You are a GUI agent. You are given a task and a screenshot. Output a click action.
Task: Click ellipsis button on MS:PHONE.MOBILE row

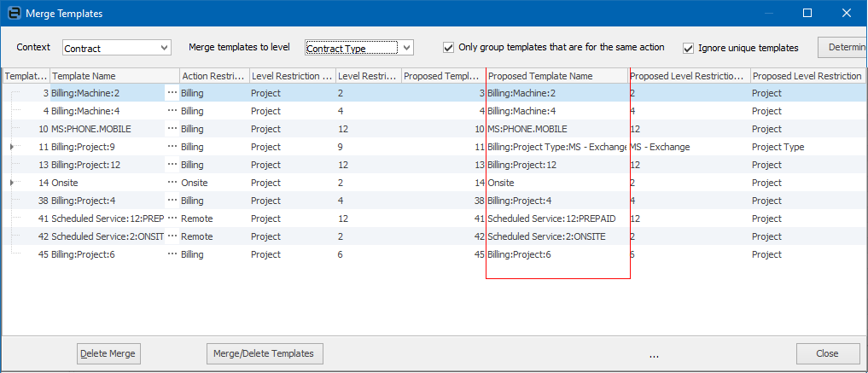(x=172, y=129)
